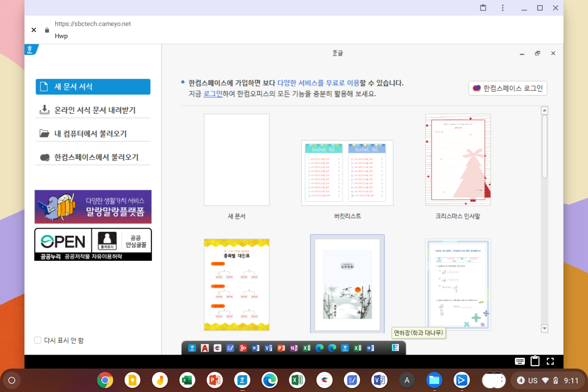Click the cloud icon beside 한컴스페이스에서 불러오기

pos(44,157)
